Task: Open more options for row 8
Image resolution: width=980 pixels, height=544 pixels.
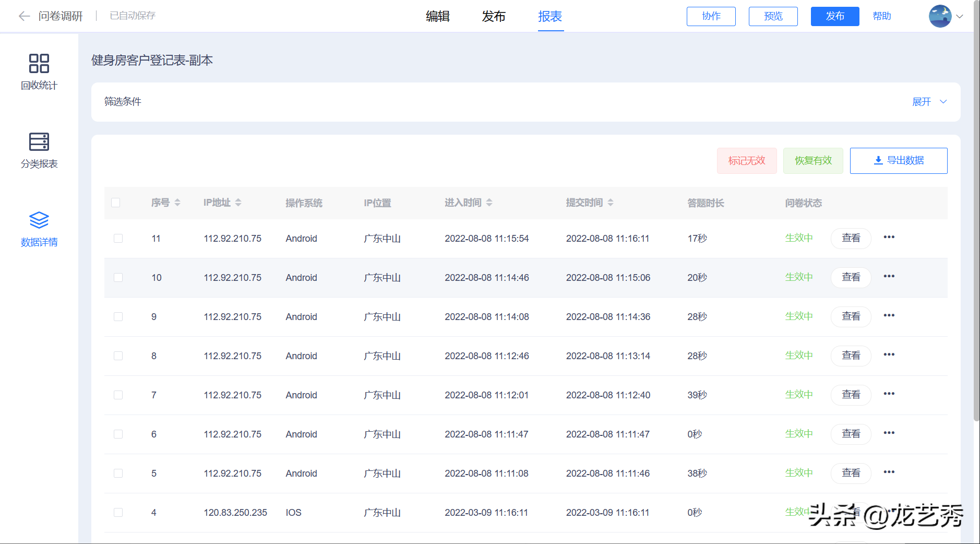Action: pos(889,354)
